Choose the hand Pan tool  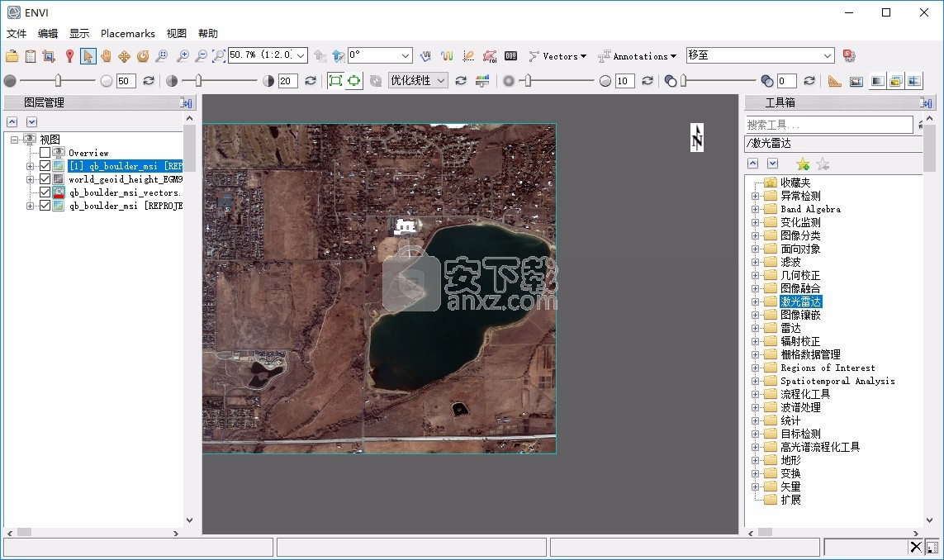click(106, 56)
